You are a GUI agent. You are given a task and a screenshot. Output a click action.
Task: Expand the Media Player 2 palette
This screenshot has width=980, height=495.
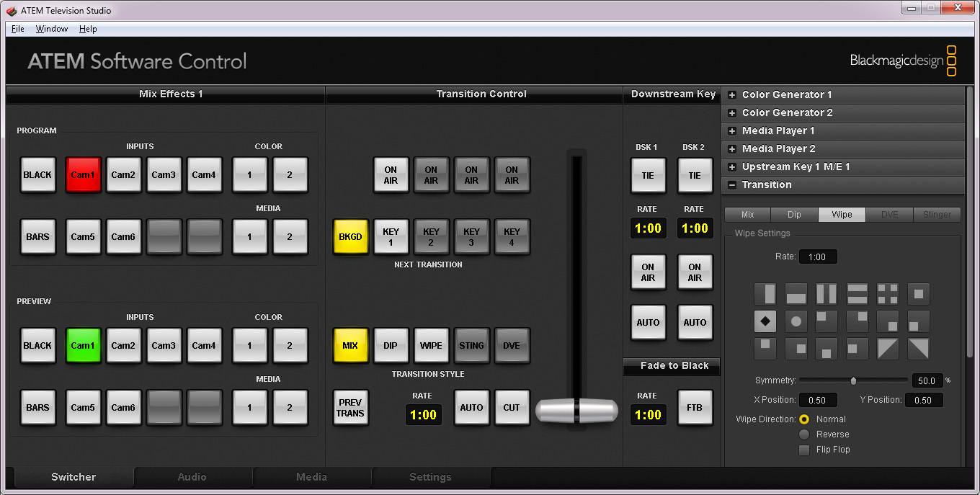click(x=732, y=148)
